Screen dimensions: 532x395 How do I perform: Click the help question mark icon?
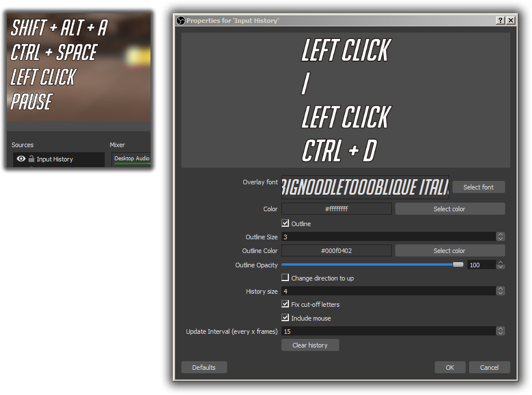[499, 20]
